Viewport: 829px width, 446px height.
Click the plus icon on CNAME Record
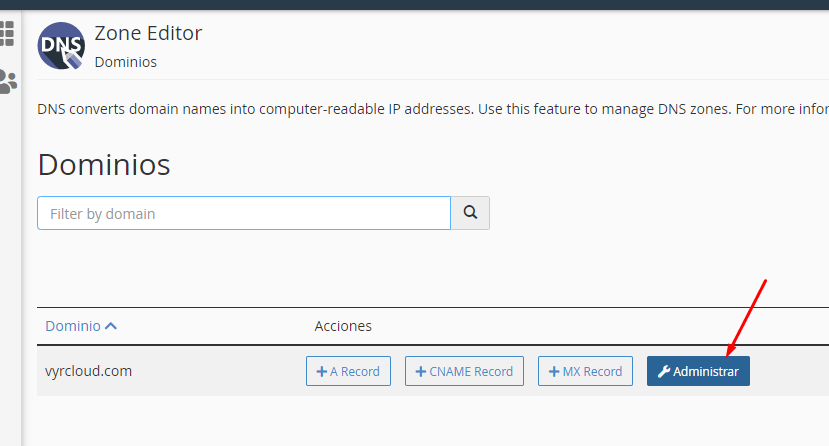[x=421, y=371]
